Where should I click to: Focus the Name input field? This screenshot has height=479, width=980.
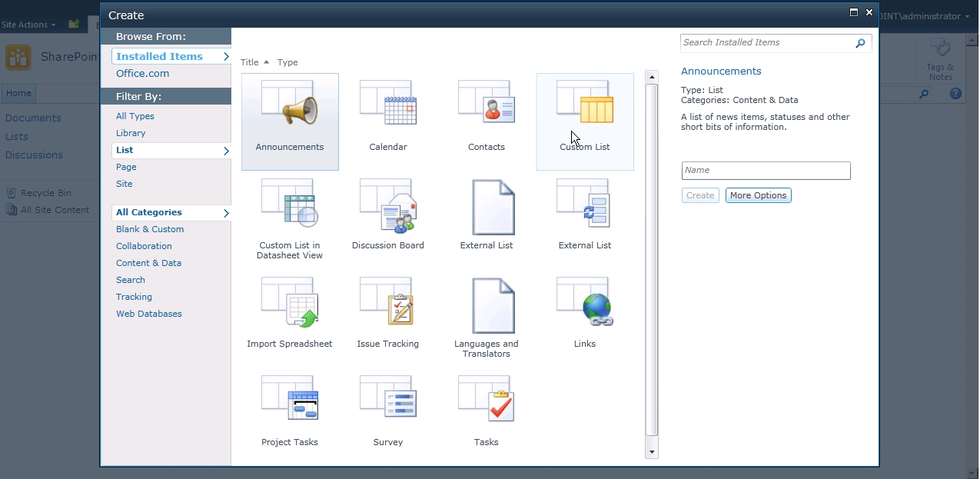click(x=766, y=171)
